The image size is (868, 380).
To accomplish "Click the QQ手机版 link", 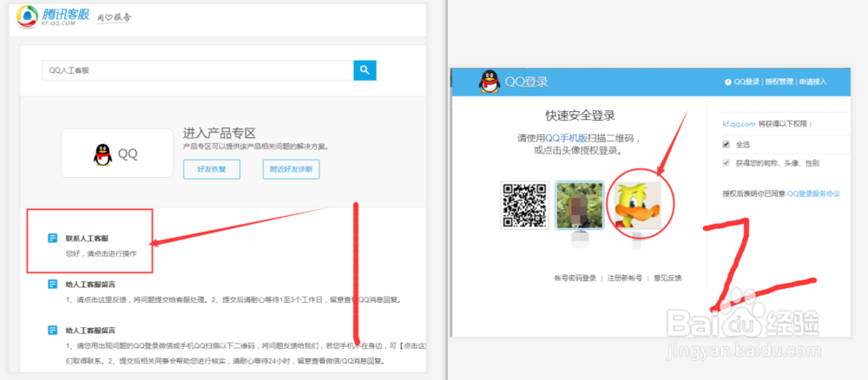I will pyautogui.click(x=566, y=138).
